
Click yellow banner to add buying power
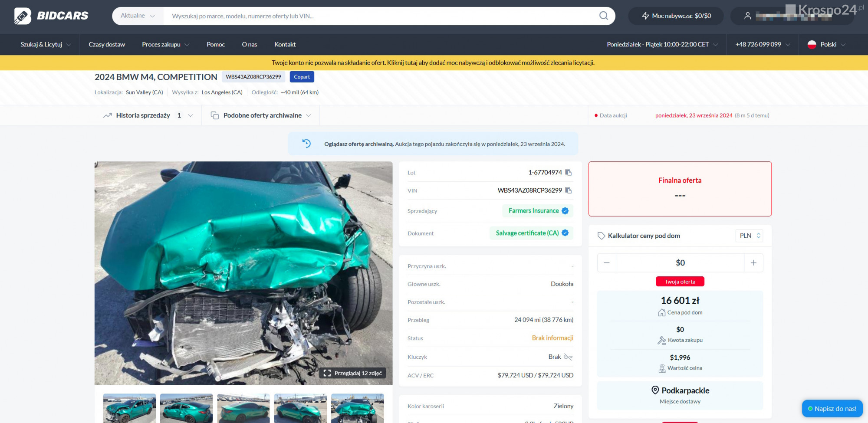click(x=433, y=63)
